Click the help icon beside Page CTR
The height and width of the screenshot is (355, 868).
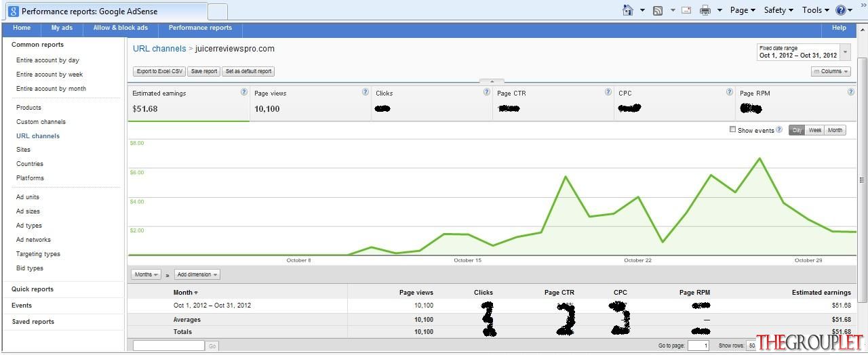click(608, 92)
